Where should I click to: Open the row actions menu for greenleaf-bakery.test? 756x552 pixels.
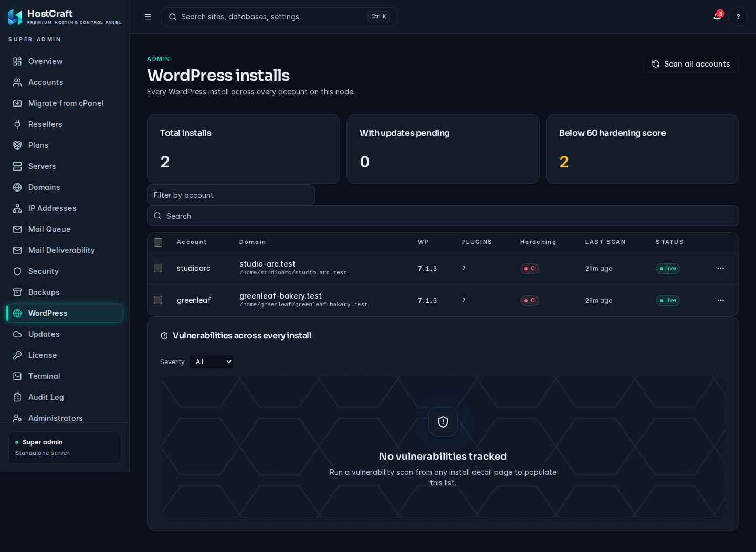[721, 300]
